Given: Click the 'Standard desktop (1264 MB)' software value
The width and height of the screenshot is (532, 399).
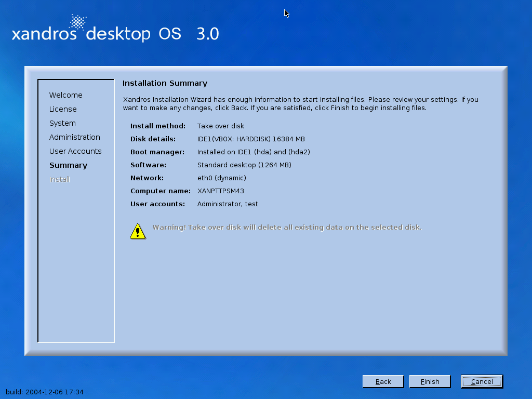Looking at the screenshot, I should [244, 165].
